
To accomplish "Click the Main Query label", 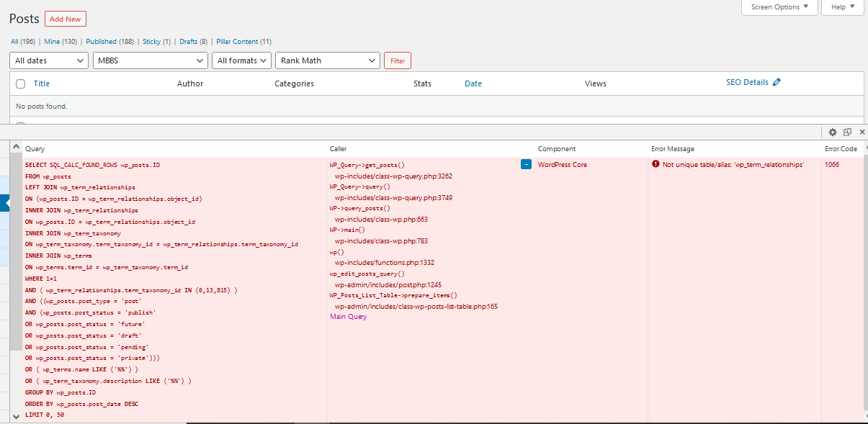I will point(349,317).
